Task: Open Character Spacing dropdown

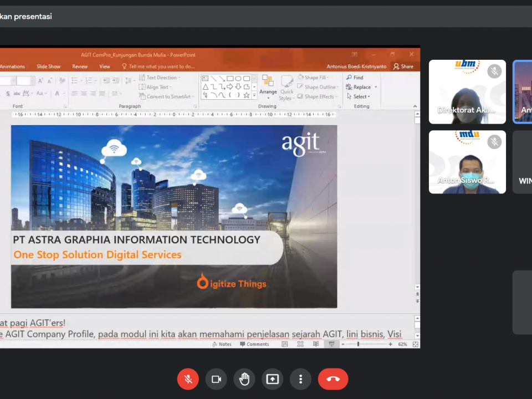Action: tap(28, 93)
